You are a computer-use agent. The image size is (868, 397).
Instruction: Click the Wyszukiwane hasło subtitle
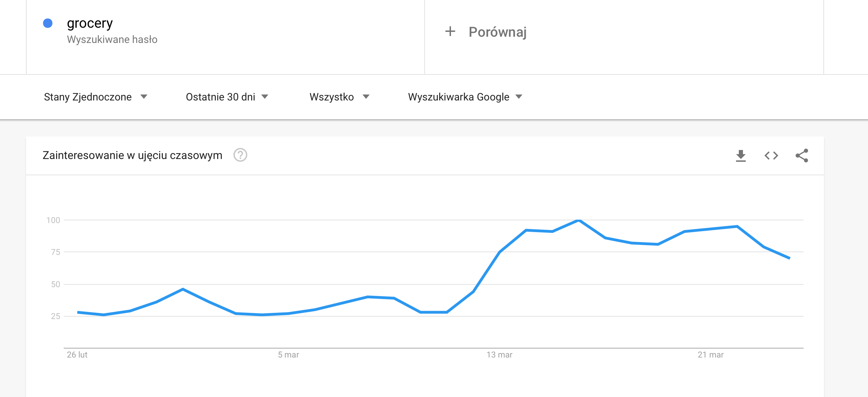112,39
